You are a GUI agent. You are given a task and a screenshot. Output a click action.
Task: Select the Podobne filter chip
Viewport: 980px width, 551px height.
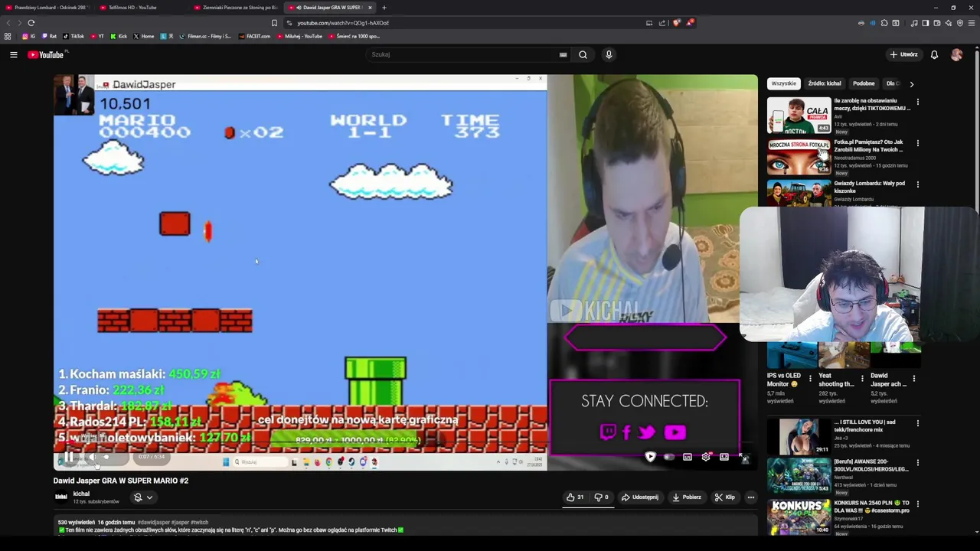coord(864,83)
